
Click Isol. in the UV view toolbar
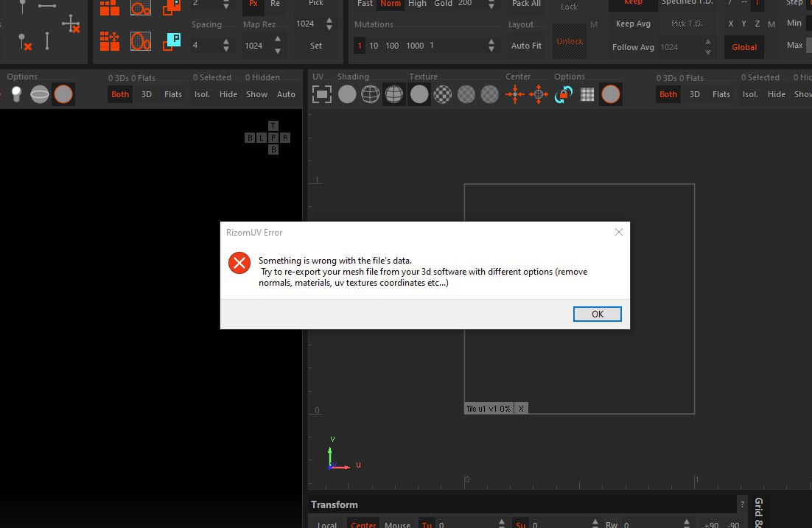pyautogui.click(x=750, y=94)
